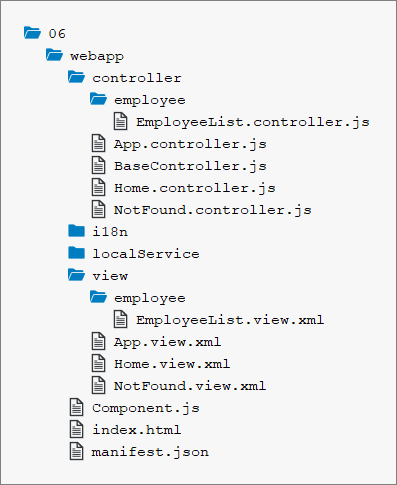
Task: Open EmployeeList.controller.js file
Action: click(253, 122)
